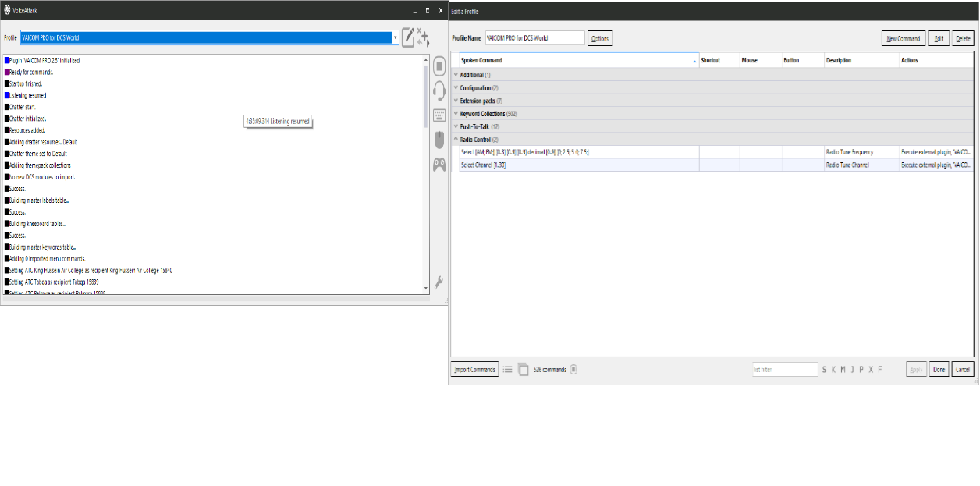
Task: Toggle the F filter letter
Action: (880, 370)
